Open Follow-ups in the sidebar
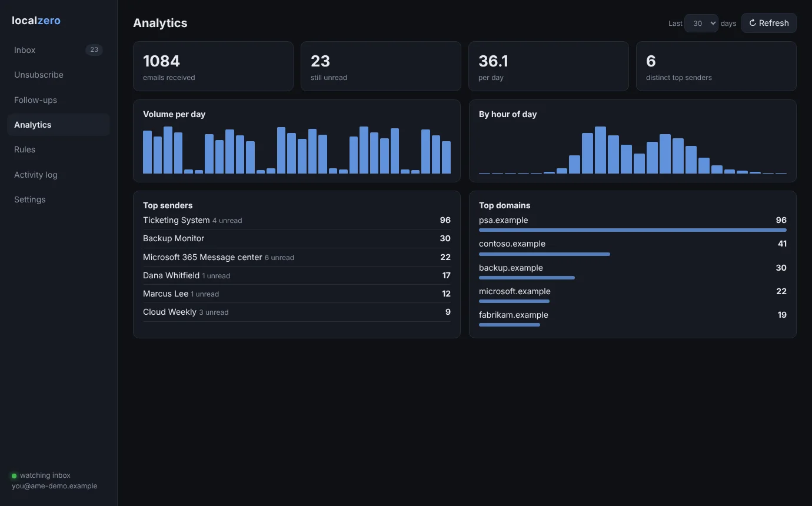The image size is (812, 506). 58,100
